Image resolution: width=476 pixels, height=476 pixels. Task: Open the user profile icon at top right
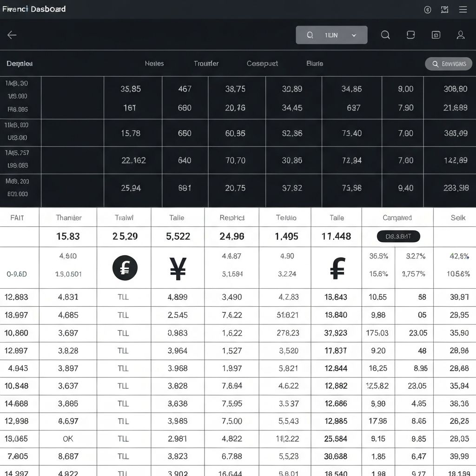pos(460,34)
